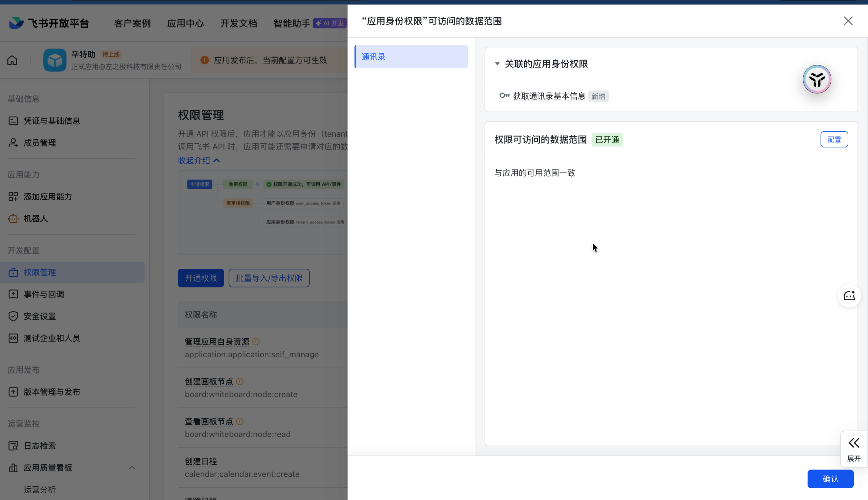Screen dimensions: 868x500
Task: Click the floating colorful assistant avatar icon
Action: [x=816, y=79]
